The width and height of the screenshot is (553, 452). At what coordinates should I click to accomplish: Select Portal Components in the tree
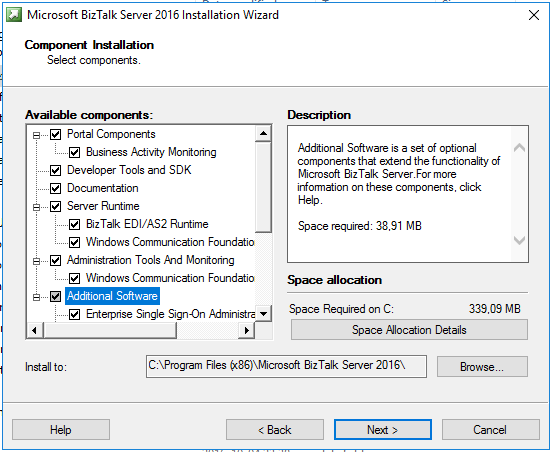click(111, 134)
